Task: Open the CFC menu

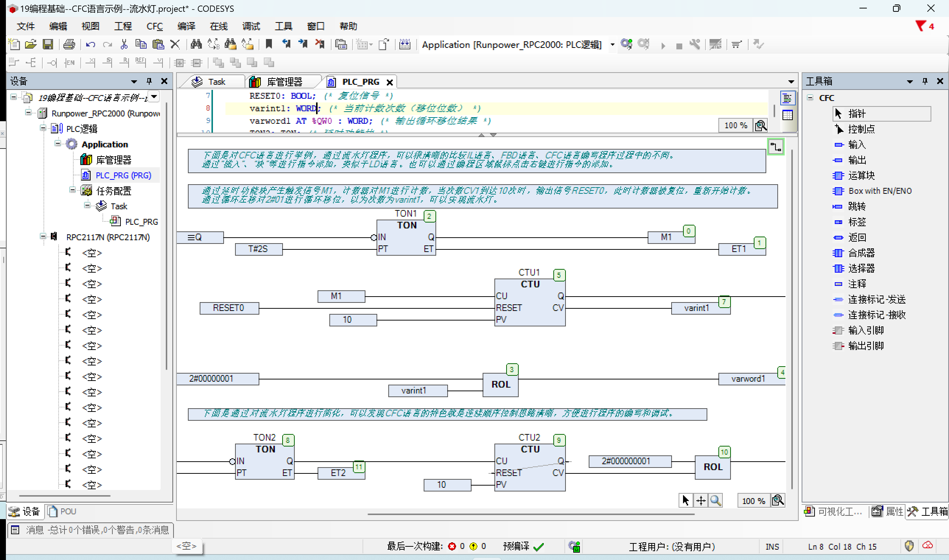Action: (x=155, y=26)
